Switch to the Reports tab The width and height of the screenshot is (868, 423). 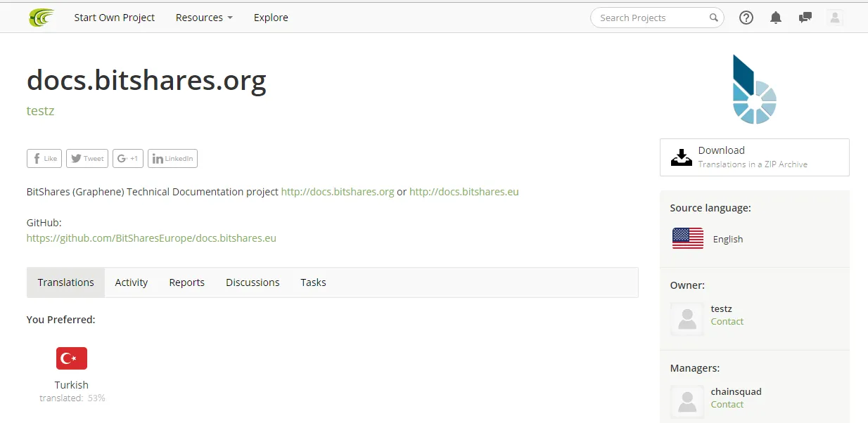[187, 282]
